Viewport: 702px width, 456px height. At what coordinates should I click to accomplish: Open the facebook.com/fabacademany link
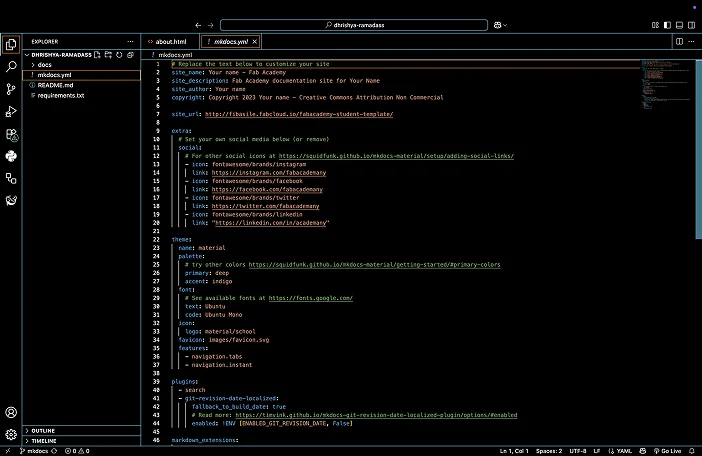point(267,189)
